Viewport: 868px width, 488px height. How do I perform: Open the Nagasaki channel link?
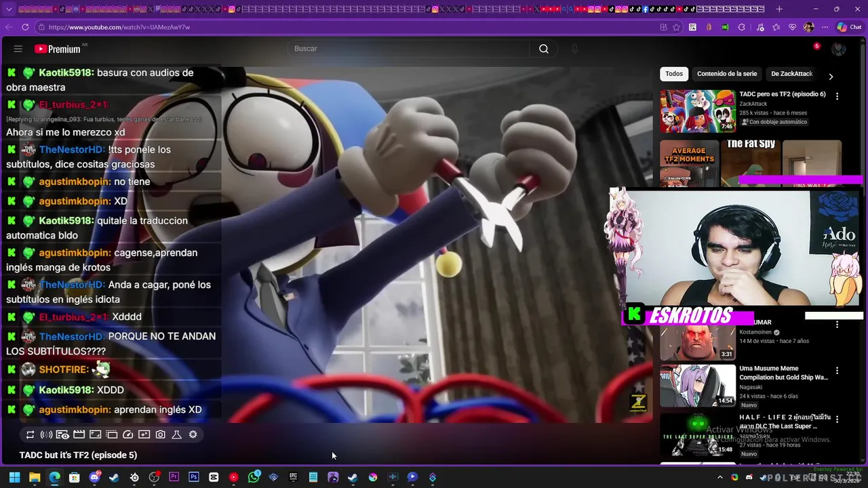coord(753,387)
